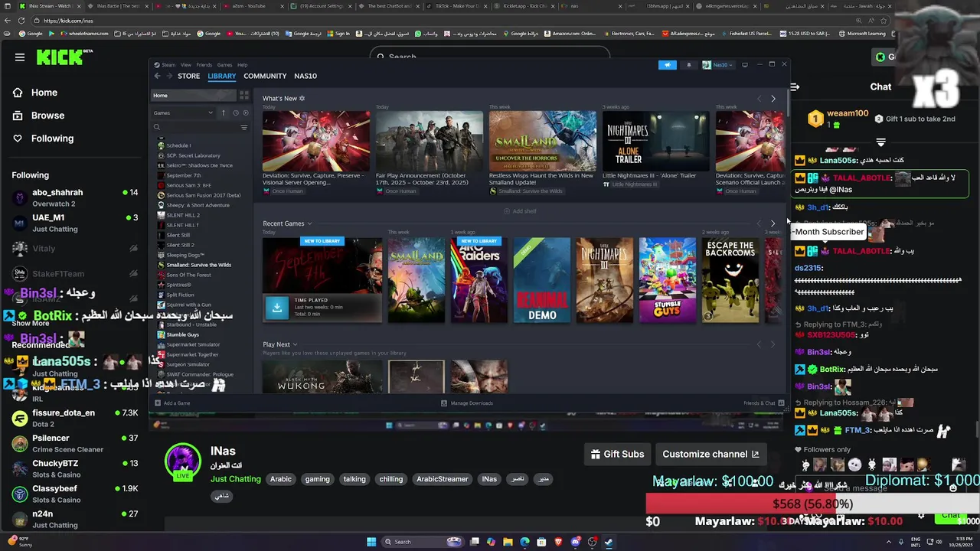Click the browser address bar
980x551 pixels.
[459, 21]
